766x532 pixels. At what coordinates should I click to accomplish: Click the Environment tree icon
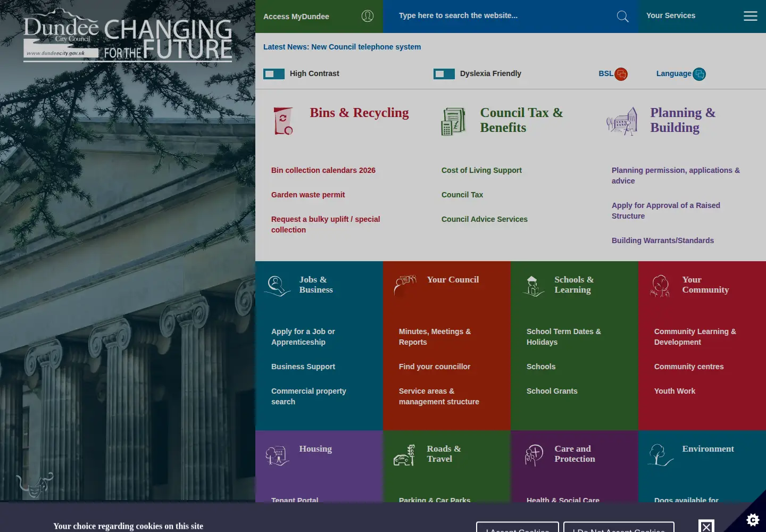coord(660,455)
